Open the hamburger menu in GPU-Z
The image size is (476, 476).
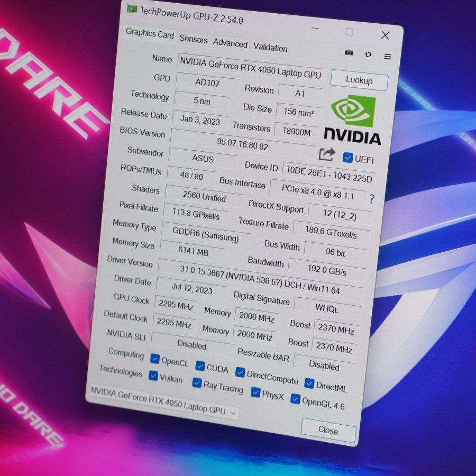click(387, 56)
